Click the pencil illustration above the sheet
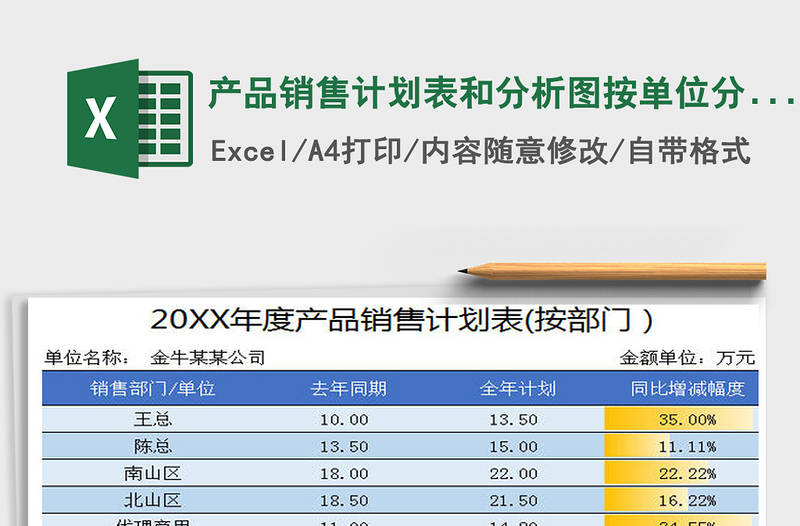 pyautogui.click(x=612, y=271)
